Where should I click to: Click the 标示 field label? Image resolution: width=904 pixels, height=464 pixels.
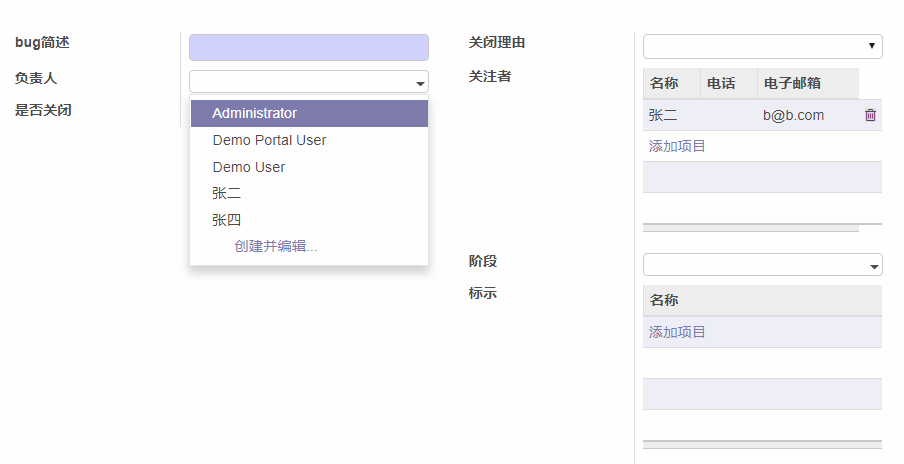click(483, 293)
